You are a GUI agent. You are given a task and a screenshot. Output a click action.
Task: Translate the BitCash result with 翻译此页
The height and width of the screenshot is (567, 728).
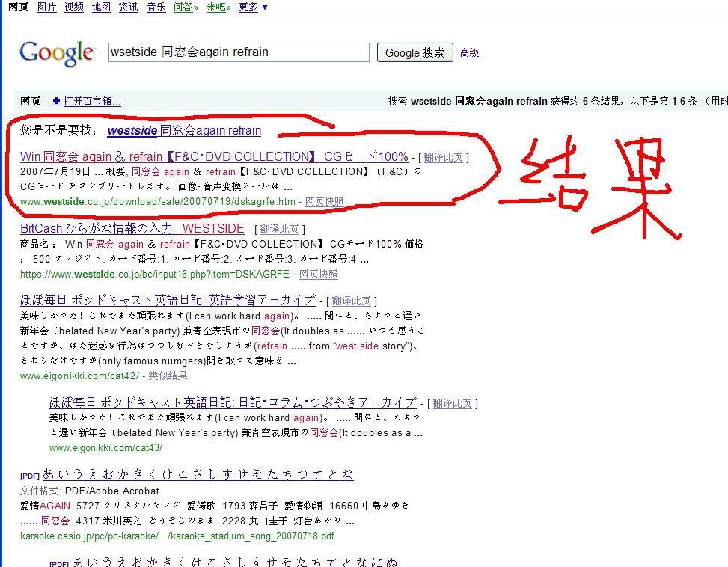pyautogui.click(x=280, y=229)
